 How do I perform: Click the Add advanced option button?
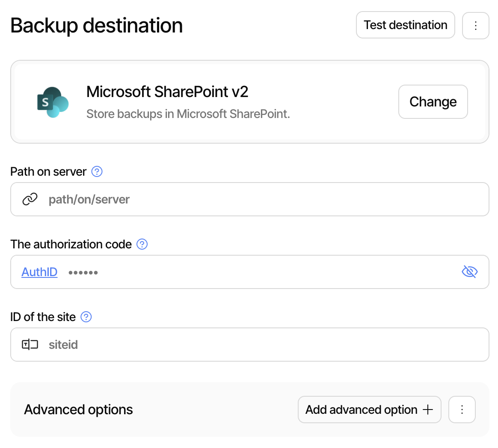[x=369, y=410]
